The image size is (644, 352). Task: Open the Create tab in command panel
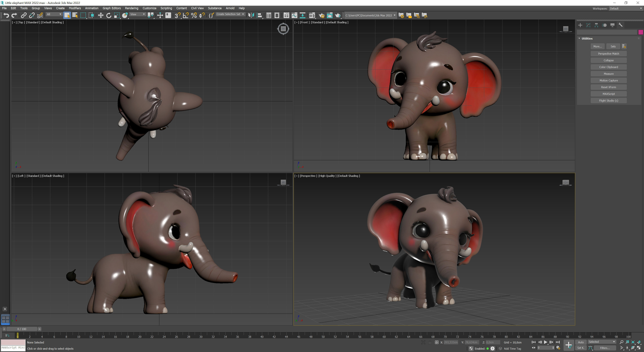point(580,25)
